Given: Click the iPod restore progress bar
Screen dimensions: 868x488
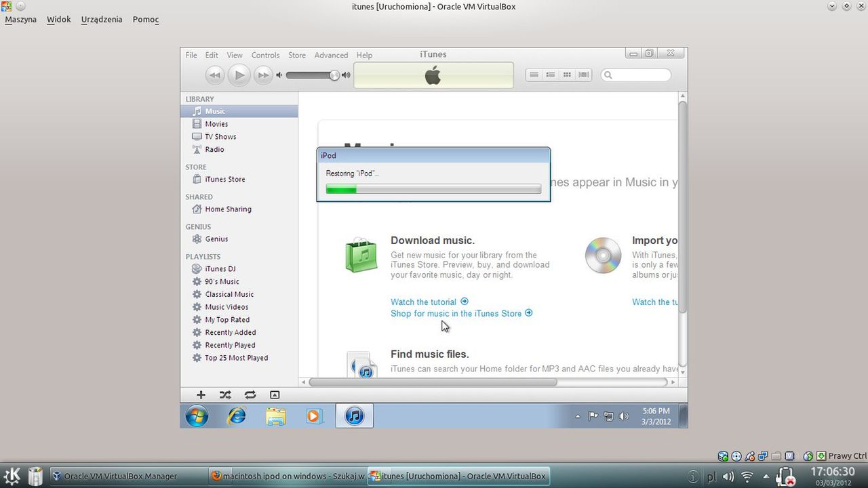Looking at the screenshot, I should pos(433,190).
